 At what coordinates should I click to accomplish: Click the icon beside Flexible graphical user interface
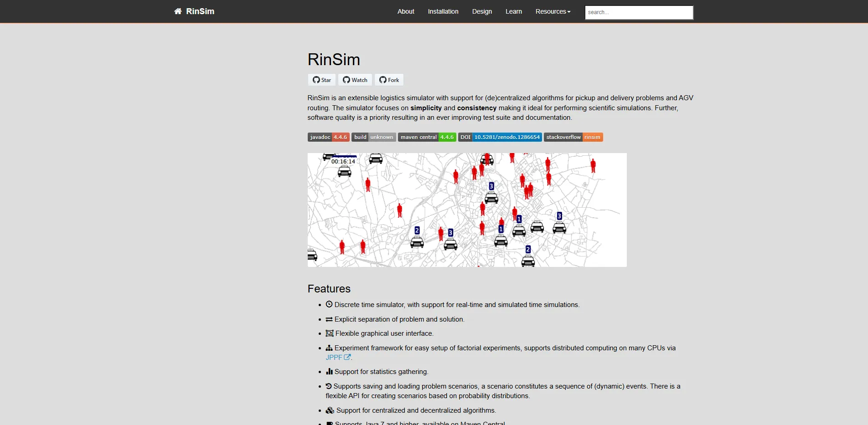(330, 333)
